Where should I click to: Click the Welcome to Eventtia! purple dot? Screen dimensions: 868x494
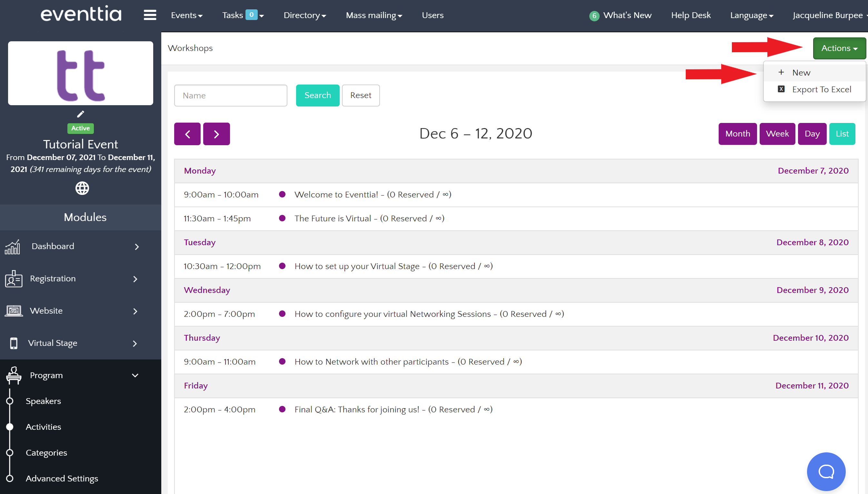(282, 195)
